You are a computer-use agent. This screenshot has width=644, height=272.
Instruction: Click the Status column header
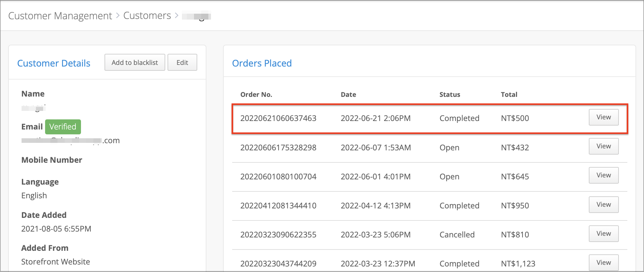[x=450, y=95]
